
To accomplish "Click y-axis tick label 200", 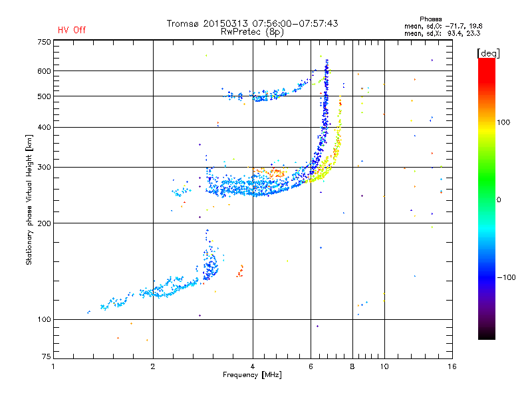I will tap(44, 223).
